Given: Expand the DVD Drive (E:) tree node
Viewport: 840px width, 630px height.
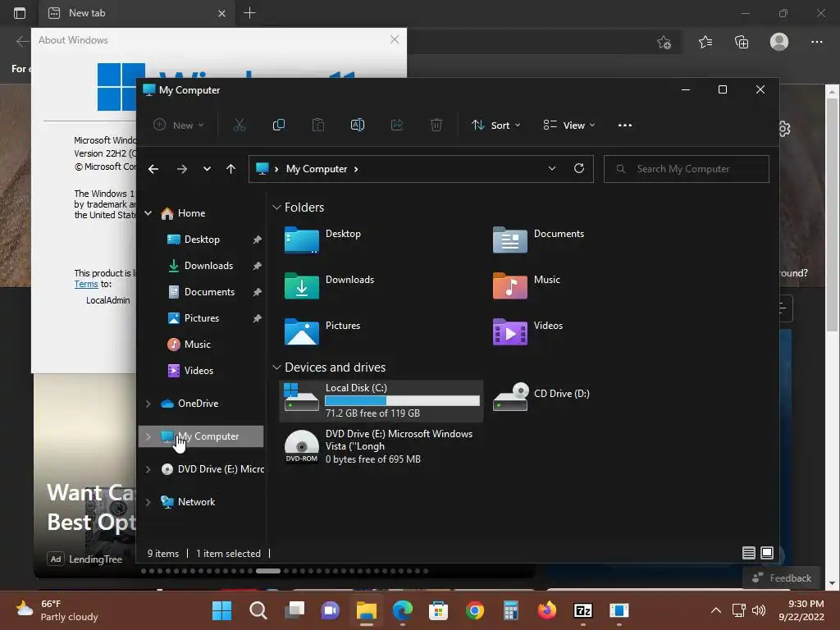Looking at the screenshot, I should coord(148,469).
